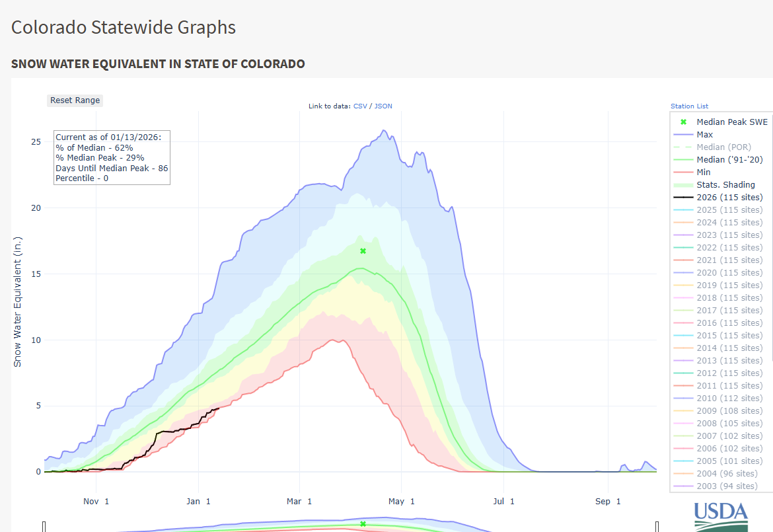
Task: Open the JSON data link
Action: [384, 106]
